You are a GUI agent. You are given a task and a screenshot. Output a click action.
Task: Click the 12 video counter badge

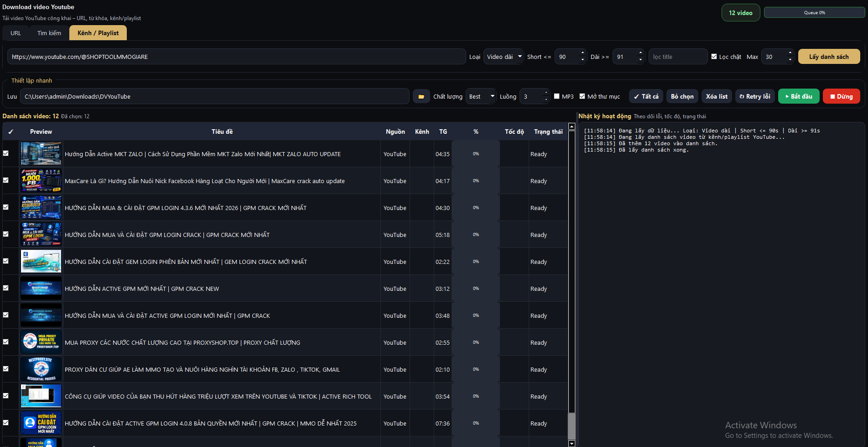[741, 13]
